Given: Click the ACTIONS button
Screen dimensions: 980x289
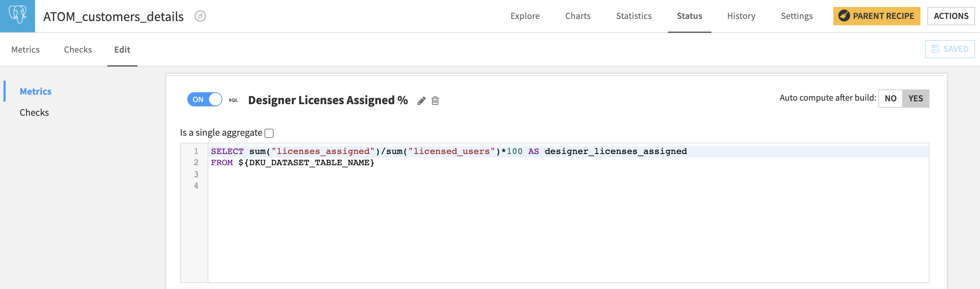Looking at the screenshot, I should tap(951, 16).
